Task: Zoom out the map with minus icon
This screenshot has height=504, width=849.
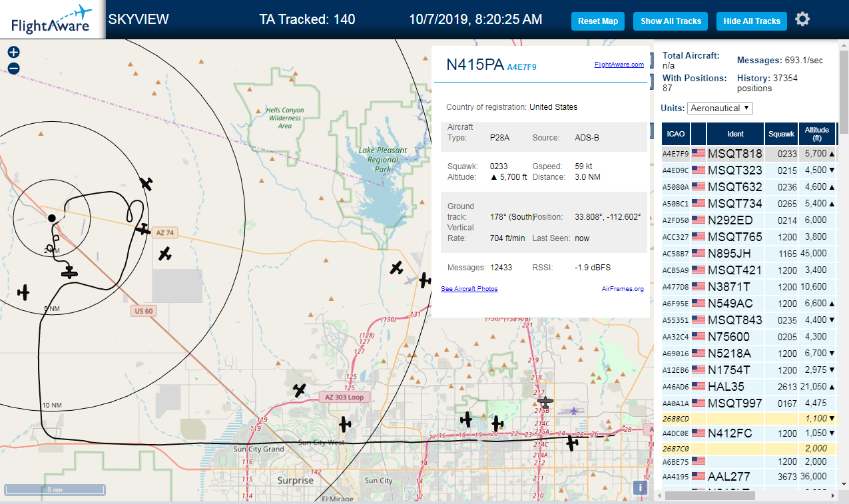Action: pyautogui.click(x=13, y=68)
